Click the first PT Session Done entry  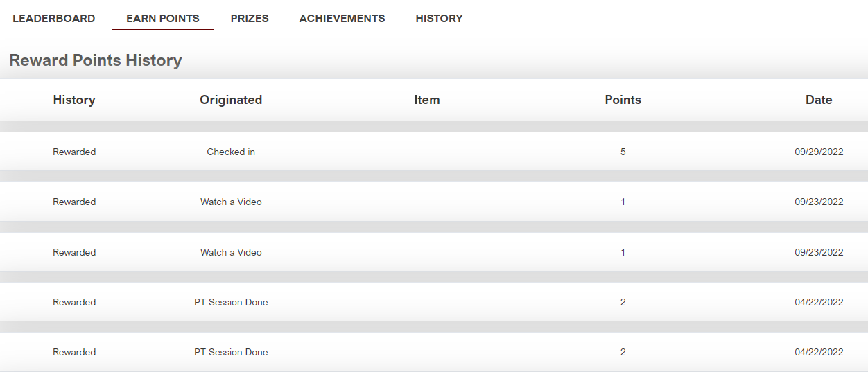[x=231, y=302]
